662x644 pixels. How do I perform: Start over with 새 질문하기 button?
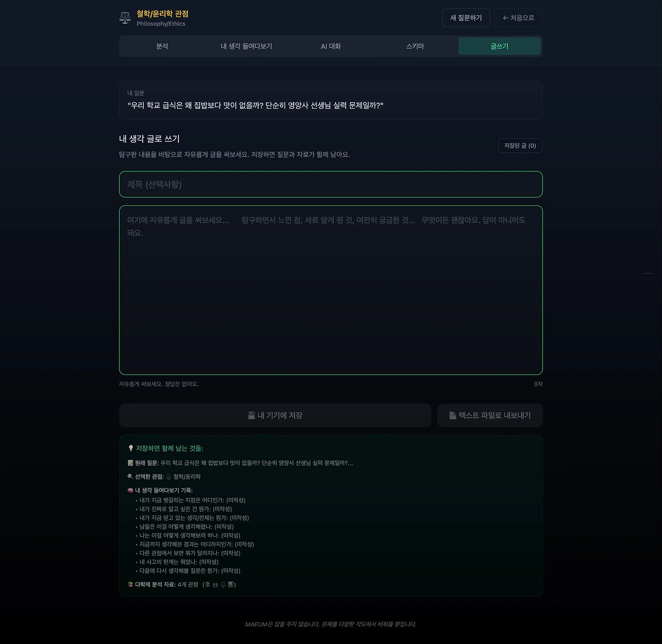466,18
